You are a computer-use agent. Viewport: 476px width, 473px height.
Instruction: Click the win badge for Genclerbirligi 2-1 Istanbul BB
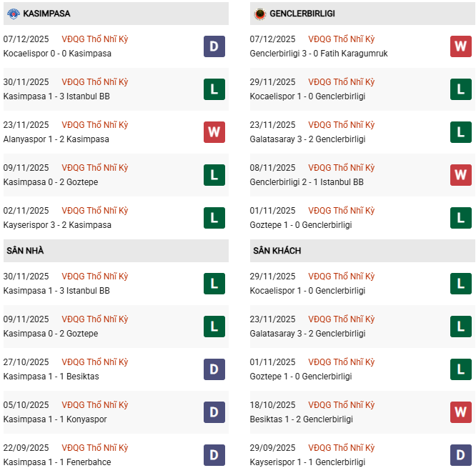[x=460, y=175]
